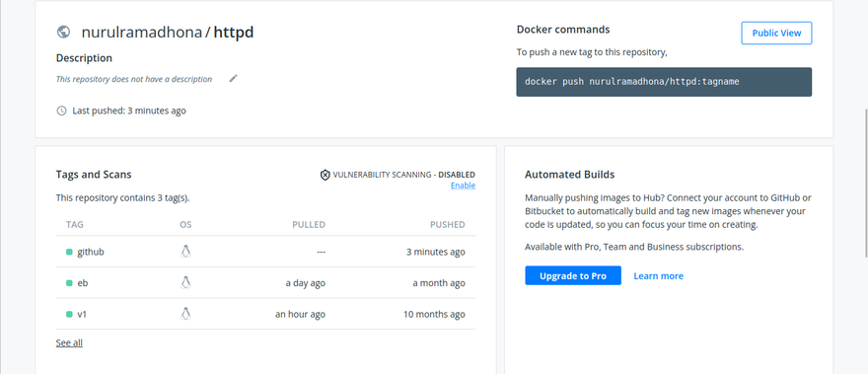
Task: Click the '---' pulled value for github
Action: (x=322, y=252)
